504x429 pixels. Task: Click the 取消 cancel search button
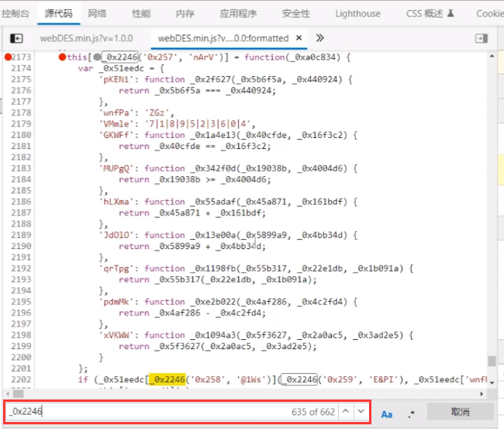point(461,412)
